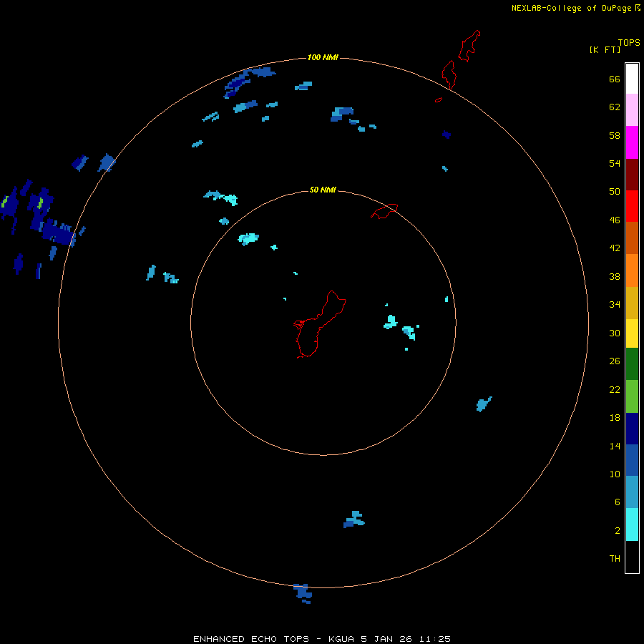Select the black TH legend swatch

click(x=632, y=557)
